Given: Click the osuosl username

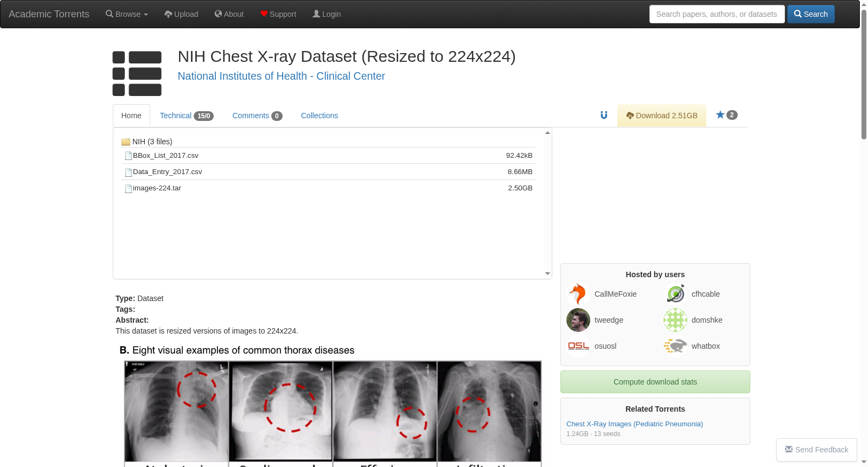Looking at the screenshot, I should pyautogui.click(x=605, y=346).
